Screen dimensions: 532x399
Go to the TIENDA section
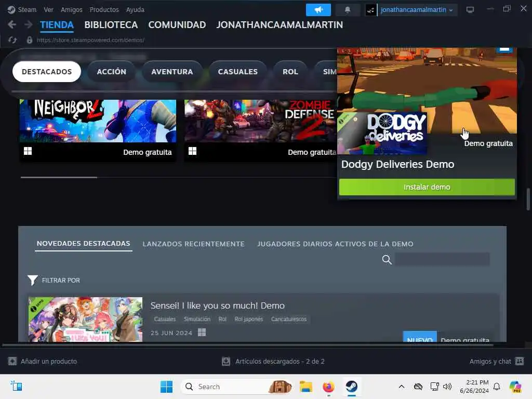click(x=57, y=25)
